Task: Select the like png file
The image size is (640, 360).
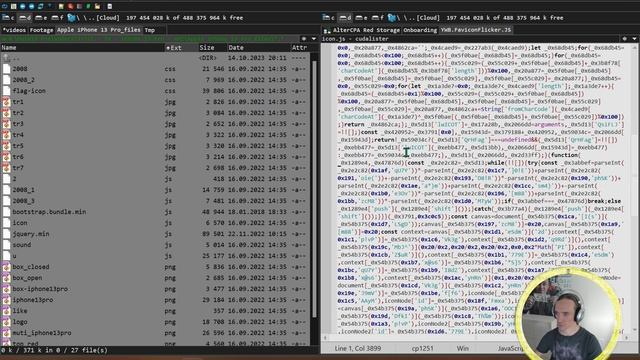Action: [155, 311]
